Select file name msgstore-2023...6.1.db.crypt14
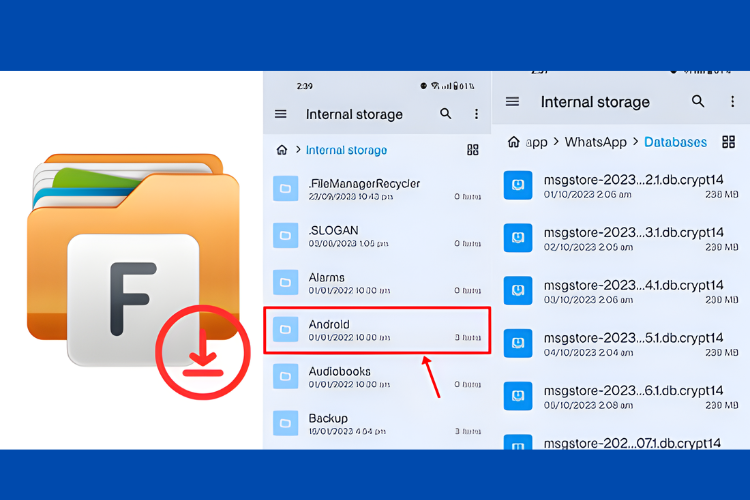The width and height of the screenshot is (750, 500). [x=633, y=390]
